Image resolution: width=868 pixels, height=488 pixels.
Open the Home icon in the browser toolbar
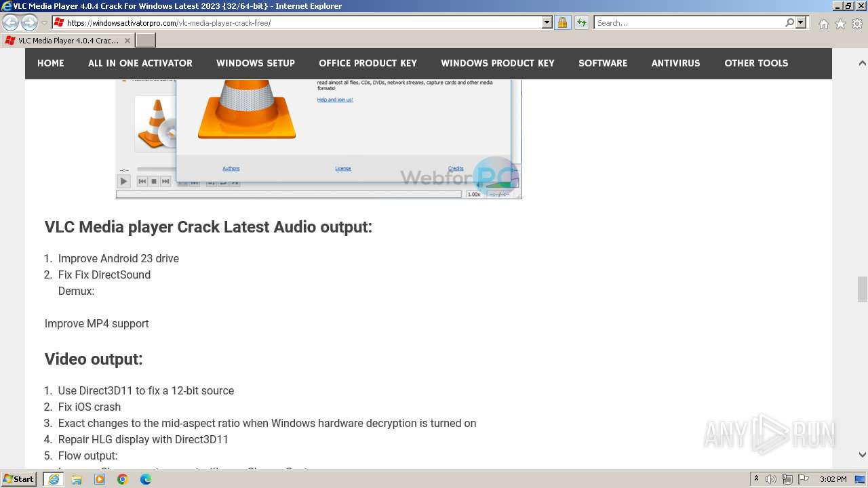pos(823,24)
